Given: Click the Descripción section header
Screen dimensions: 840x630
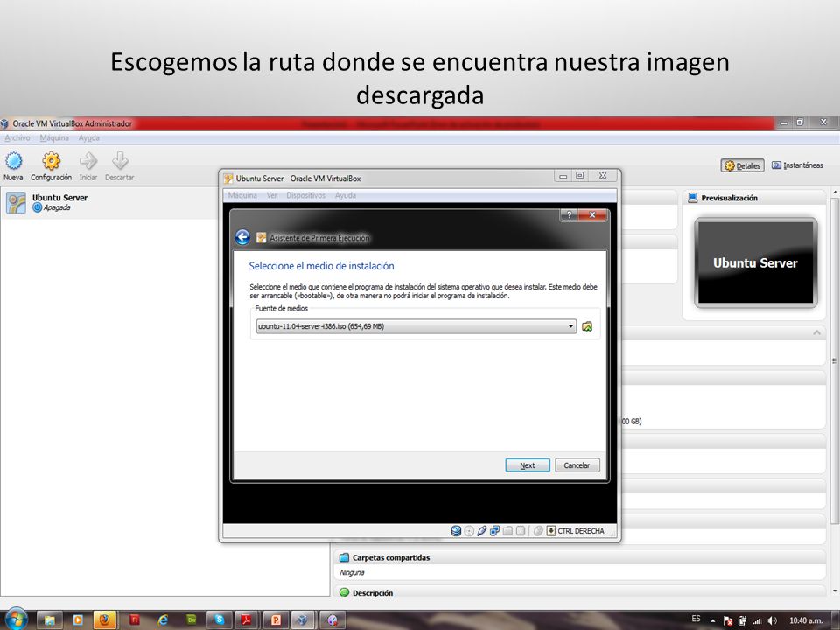Looking at the screenshot, I should 578,592.
